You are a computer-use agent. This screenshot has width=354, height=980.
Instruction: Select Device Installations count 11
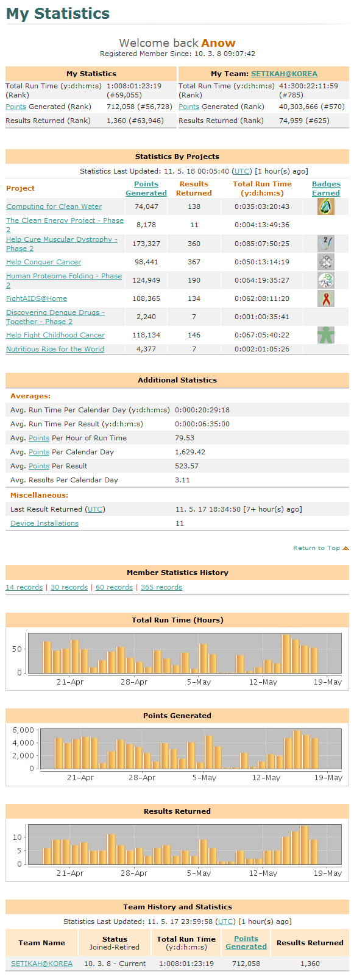180,523
